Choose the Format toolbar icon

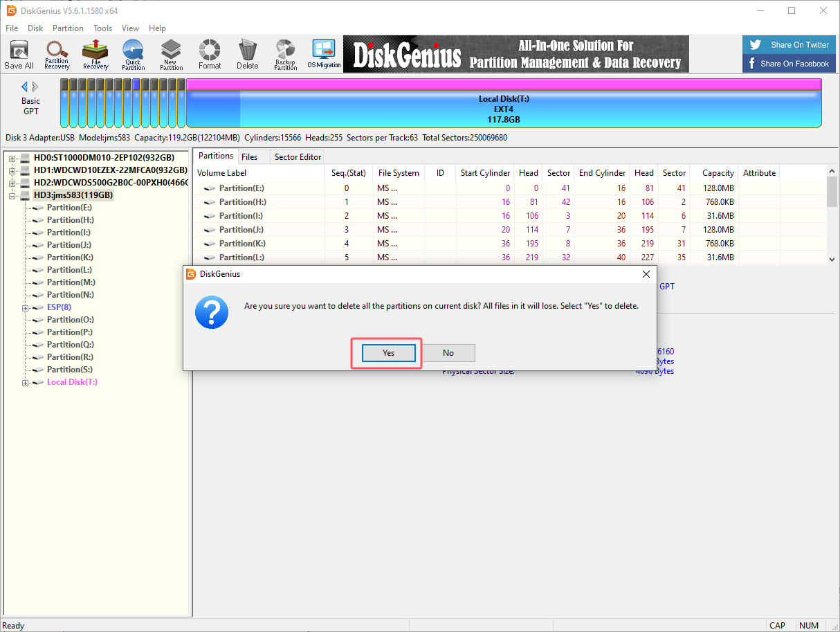tap(210, 54)
